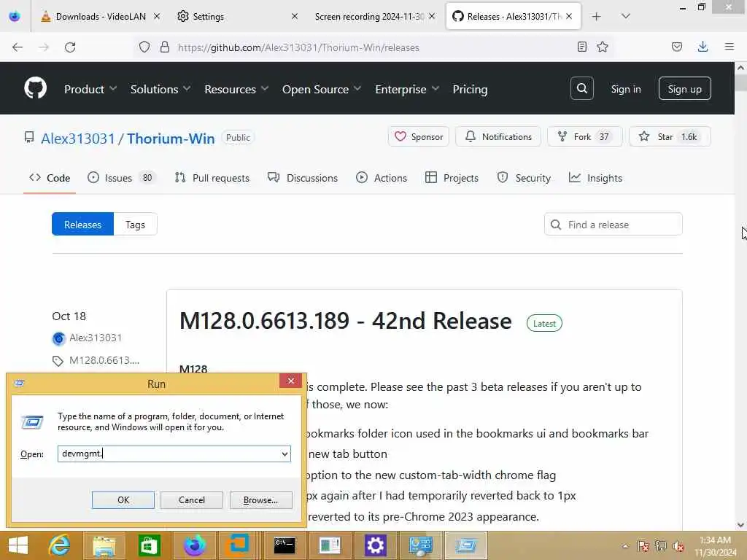Image resolution: width=747 pixels, height=560 pixels.
Task: Open a new browser tab
Action: (x=597, y=16)
